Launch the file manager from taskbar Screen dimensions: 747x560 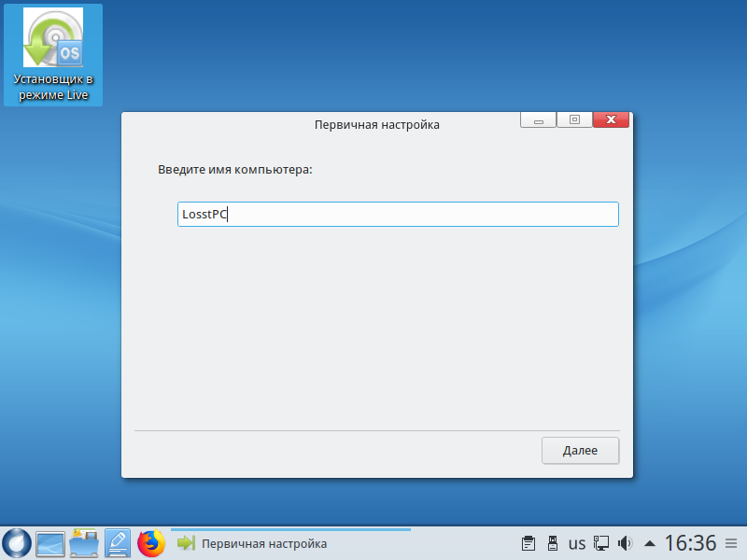point(84,542)
